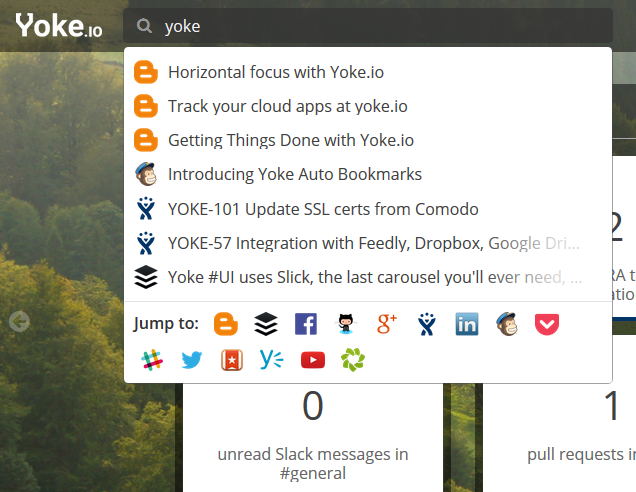Jump to YouTube red icon
This screenshot has height=492, width=636.
[x=312, y=360]
